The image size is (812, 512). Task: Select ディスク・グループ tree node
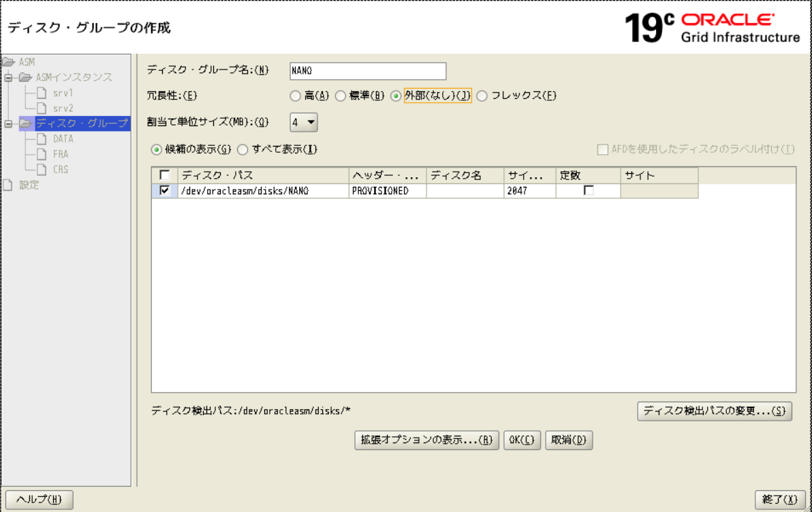[82, 123]
